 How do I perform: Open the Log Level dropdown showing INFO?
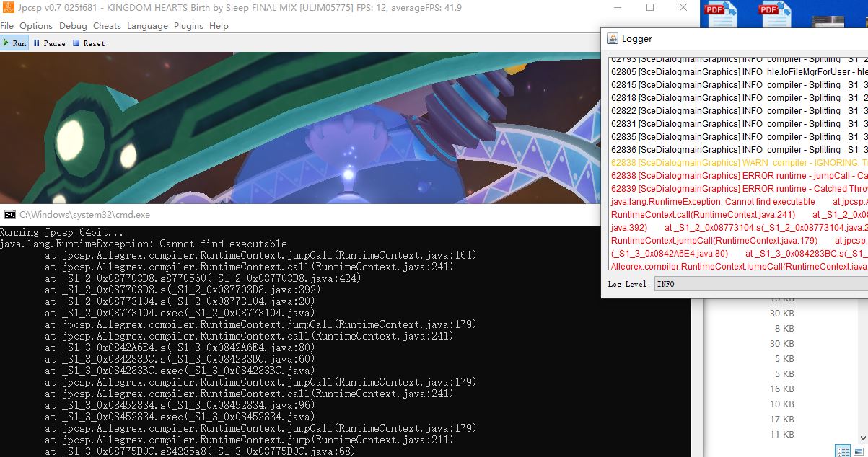click(758, 284)
